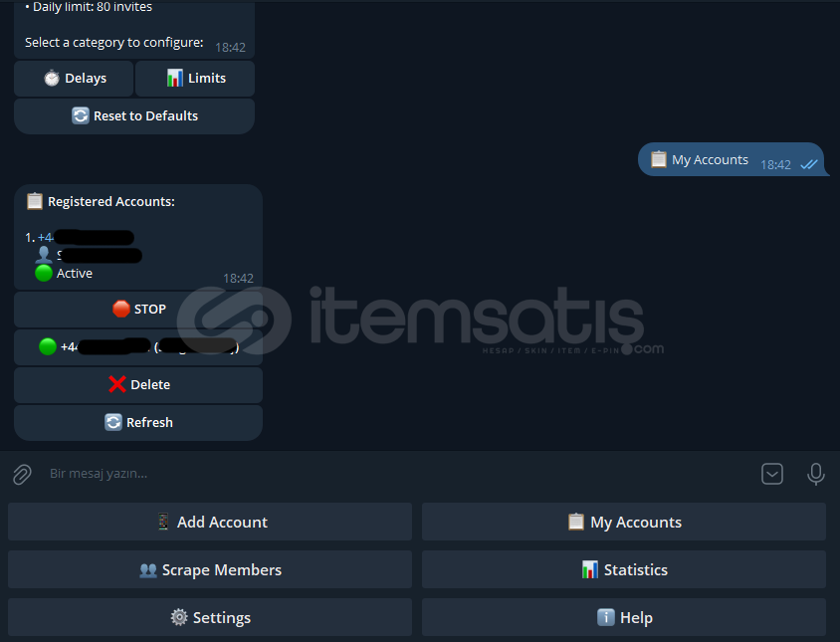The height and width of the screenshot is (642, 840).
Task: Click the paperclip attach file icon
Action: [x=22, y=474]
